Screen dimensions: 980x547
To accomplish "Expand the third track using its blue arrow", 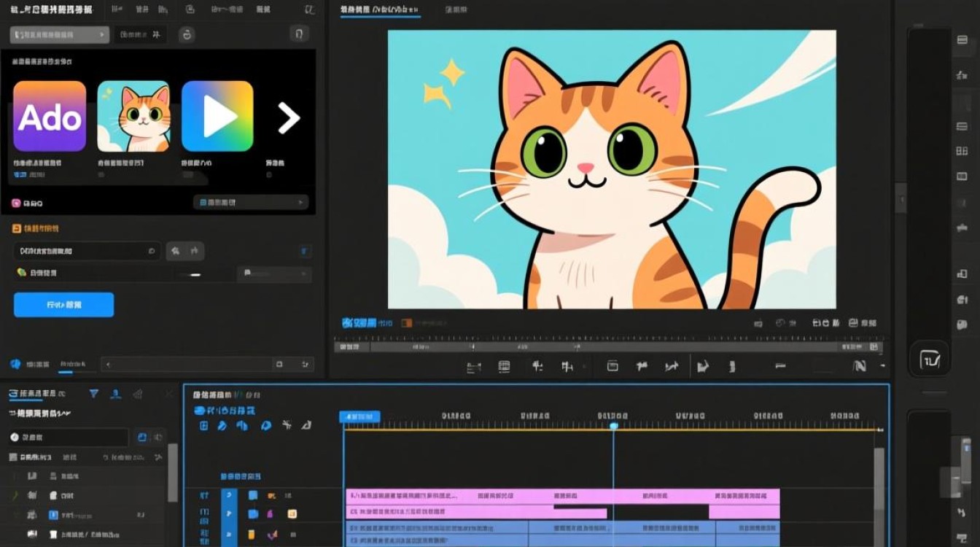I will pyautogui.click(x=229, y=535).
